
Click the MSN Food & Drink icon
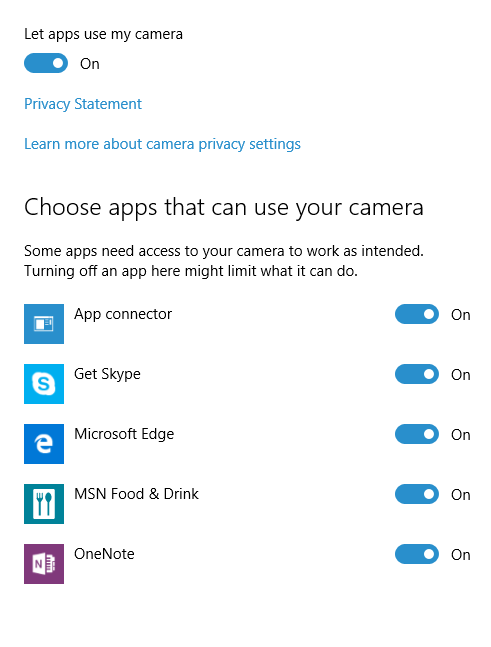point(44,504)
